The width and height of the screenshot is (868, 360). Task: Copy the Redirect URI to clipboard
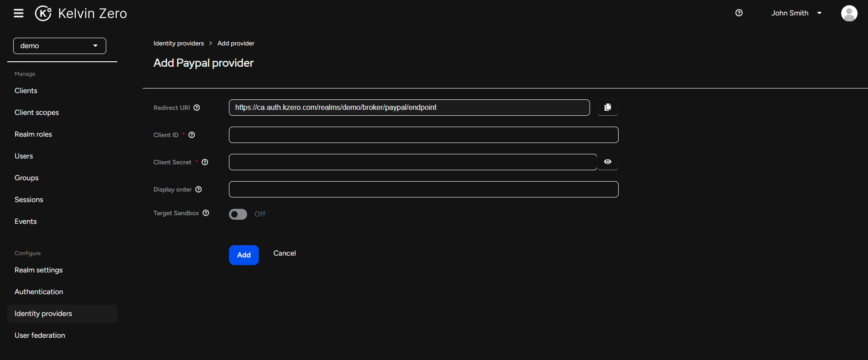point(608,107)
